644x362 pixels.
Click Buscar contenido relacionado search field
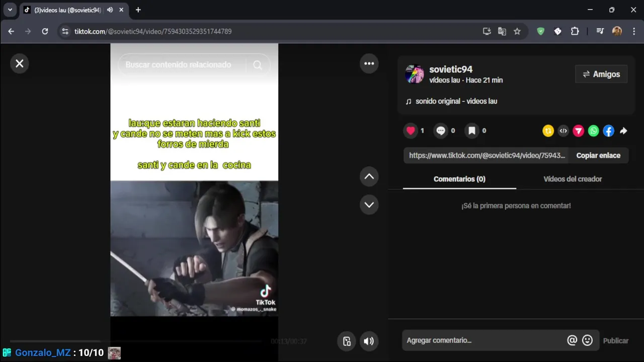pyautogui.click(x=178, y=65)
